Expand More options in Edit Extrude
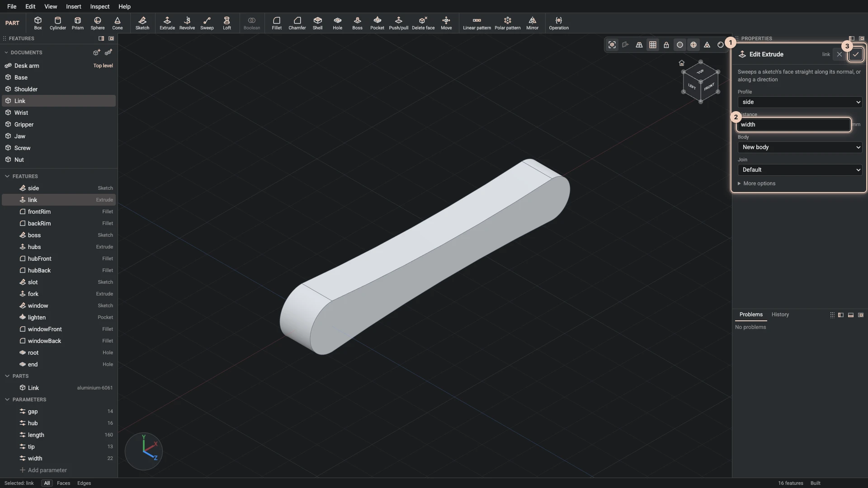The height and width of the screenshot is (488, 868). point(756,183)
